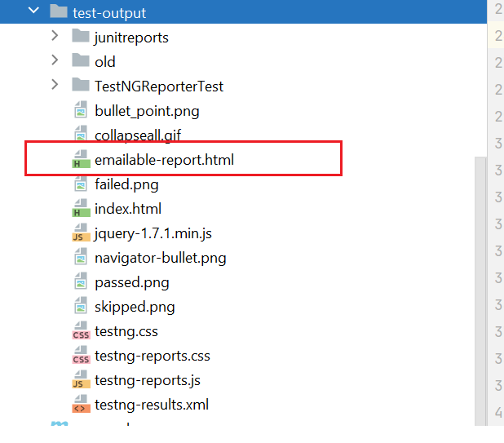Select the jquery-1.7.1.min.js file name
This screenshot has width=504, height=443.
(x=153, y=233)
